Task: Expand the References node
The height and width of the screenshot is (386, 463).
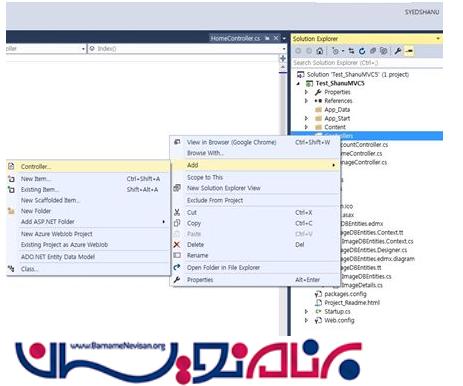Action: 306,101
